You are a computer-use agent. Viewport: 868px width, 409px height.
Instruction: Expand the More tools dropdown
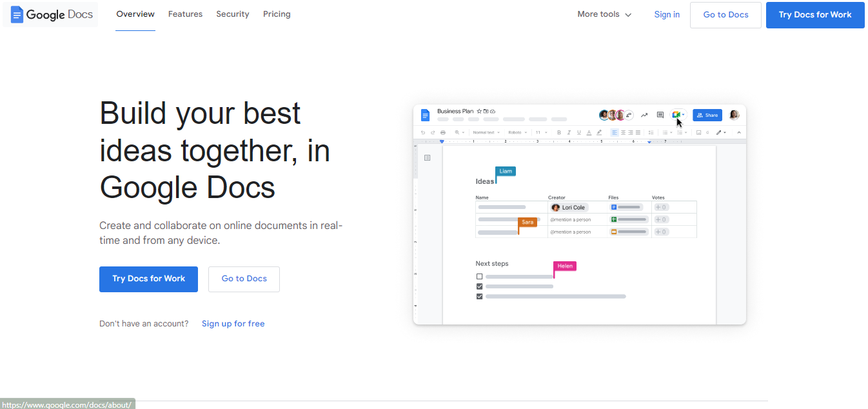[604, 14]
